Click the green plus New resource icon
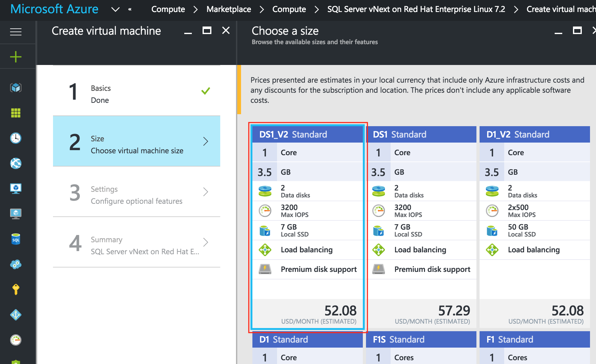 tap(16, 57)
